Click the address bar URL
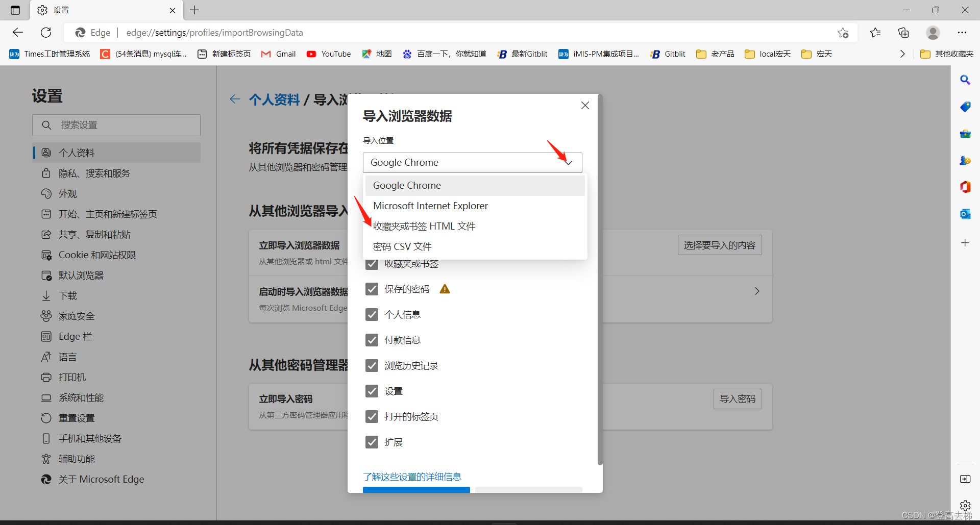The image size is (980, 525). pyautogui.click(x=214, y=33)
